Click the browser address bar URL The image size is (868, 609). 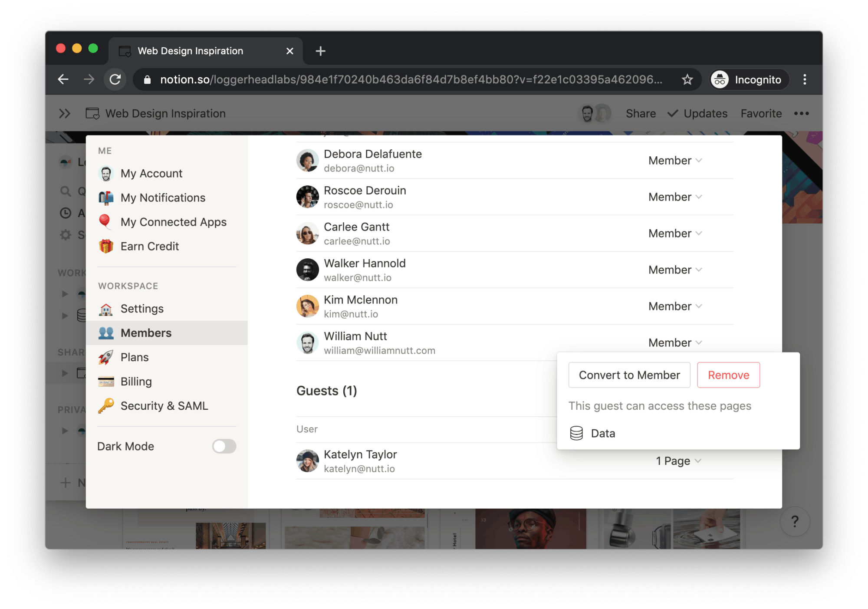pos(410,79)
